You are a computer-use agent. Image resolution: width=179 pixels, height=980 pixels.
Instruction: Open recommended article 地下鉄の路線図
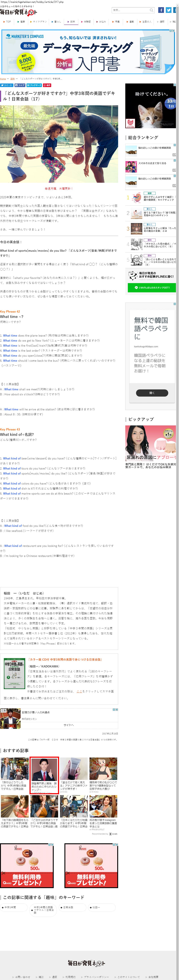(14, 812)
